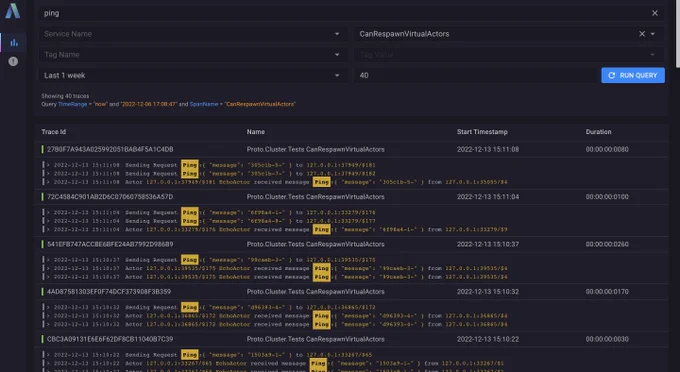Viewport: 680px width, 372px height.
Task: Click timestamp 2022-12-13 15:10:22 in trace row
Action: 488,339
